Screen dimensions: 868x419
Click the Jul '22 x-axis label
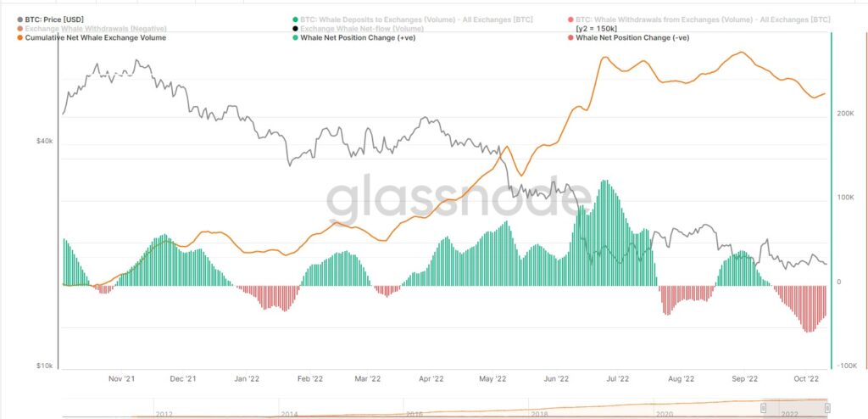tap(617, 379)
